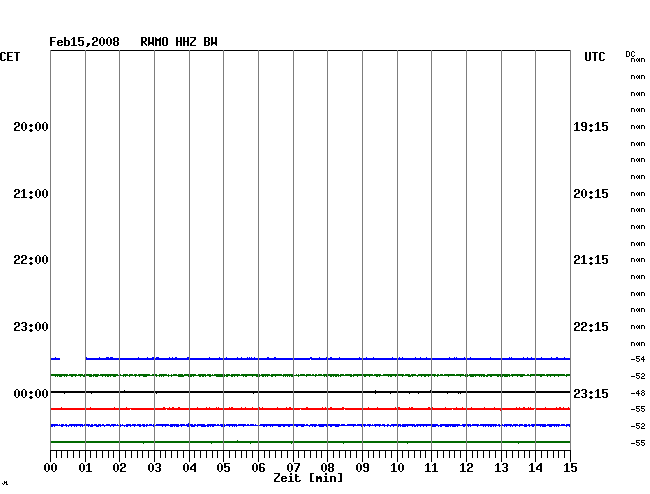Viewport: 650px width, 494px height.
Task: Select minute tick label "07"
Action: [293, 468]
